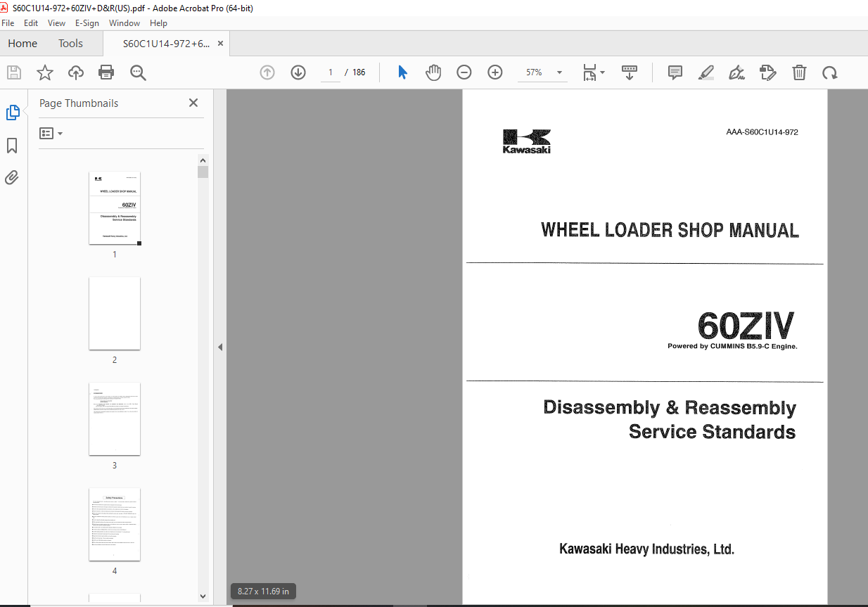
Task: Upload file to cloud icon
Action: coord(76,72)
